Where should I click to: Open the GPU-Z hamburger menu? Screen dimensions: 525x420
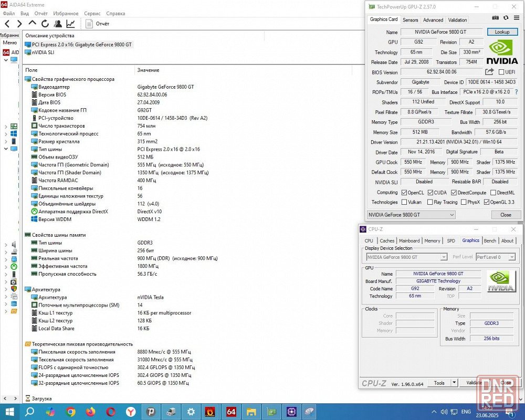tap(517, 18)
